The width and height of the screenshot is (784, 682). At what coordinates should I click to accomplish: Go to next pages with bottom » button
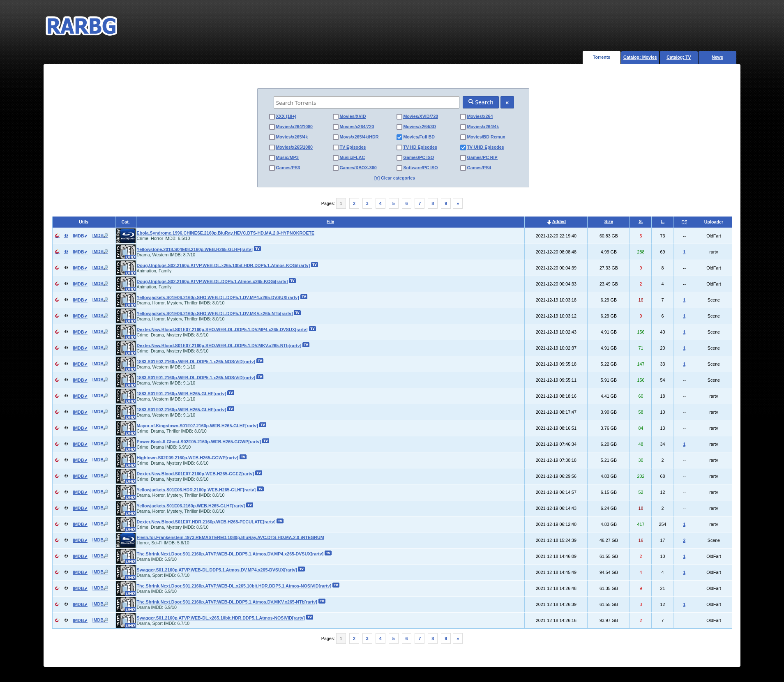pos(458,638)
